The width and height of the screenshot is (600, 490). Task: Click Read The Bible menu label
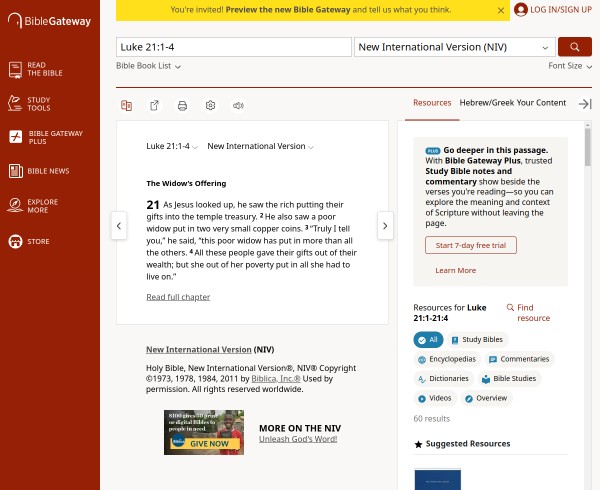45,69
